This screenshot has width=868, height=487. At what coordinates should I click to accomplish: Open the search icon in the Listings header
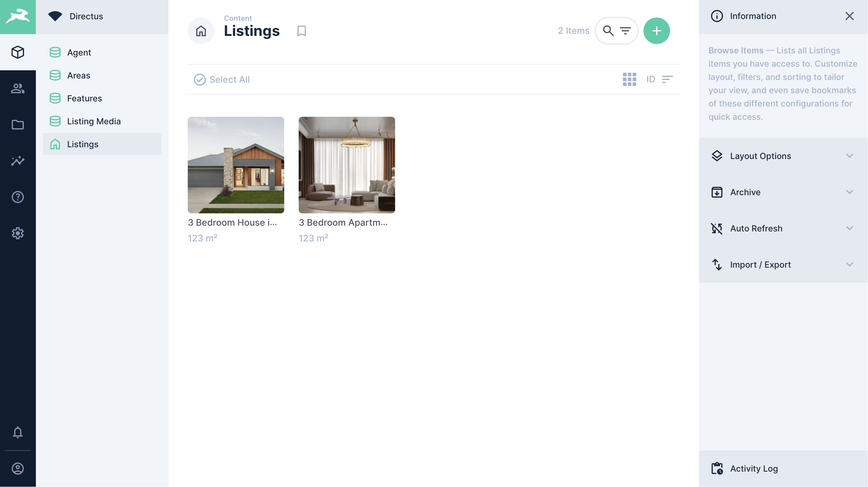tap(609, 30)
